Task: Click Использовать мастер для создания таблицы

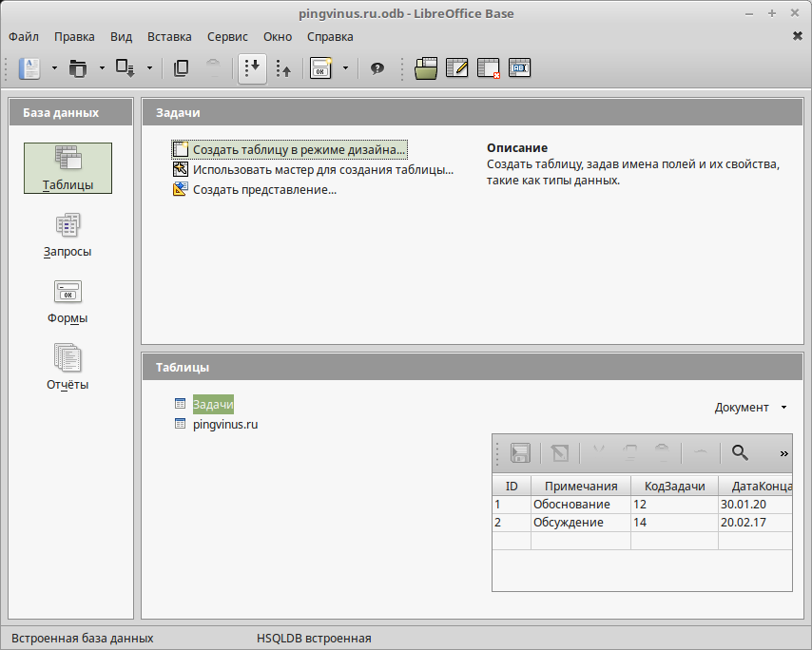Action: pyautogui.click(x=322, y=170)
